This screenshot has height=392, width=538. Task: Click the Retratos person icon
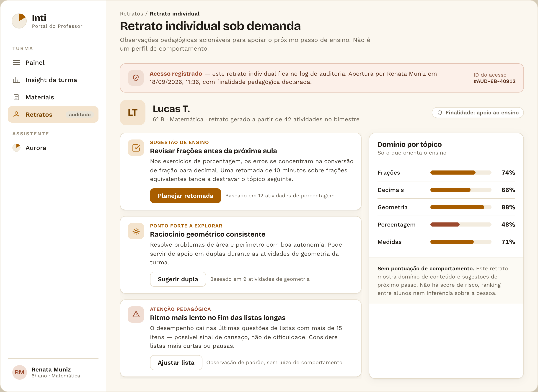pyautogui.click(x=16, y=115)
